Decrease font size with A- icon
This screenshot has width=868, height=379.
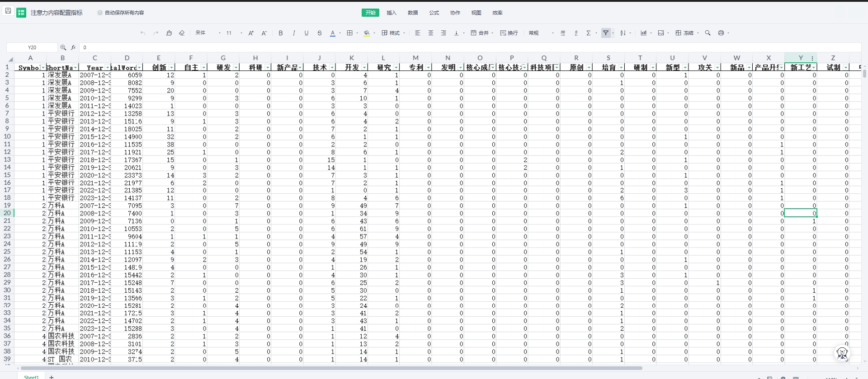tap(264, 33)
